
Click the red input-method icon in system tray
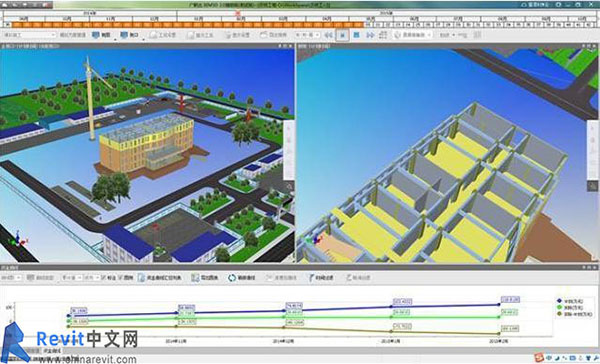pos(540,358)
